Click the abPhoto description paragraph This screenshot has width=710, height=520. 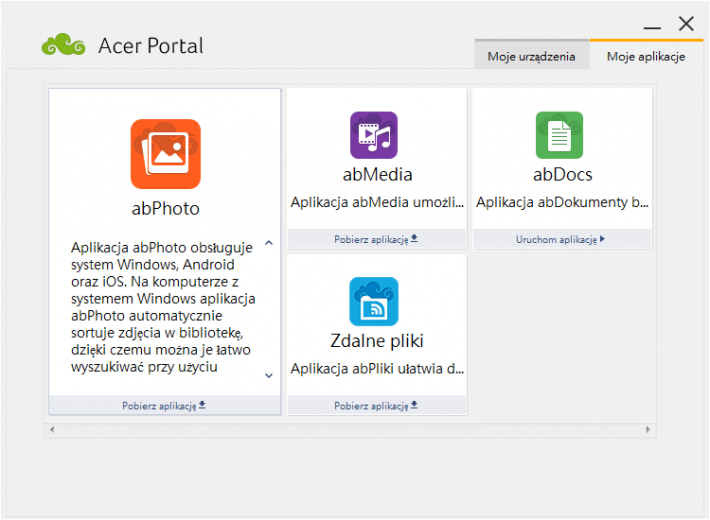pyautogui.click(x=163, y=307)
